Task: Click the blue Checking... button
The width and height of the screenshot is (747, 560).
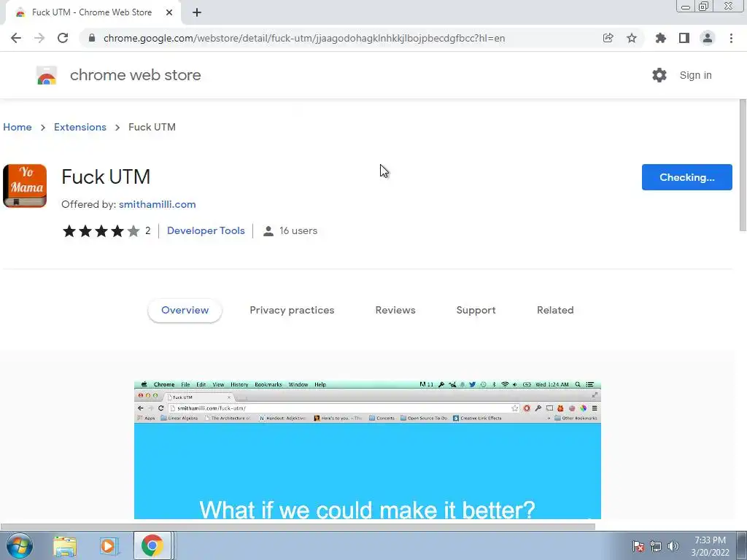Action: [686, 177]
